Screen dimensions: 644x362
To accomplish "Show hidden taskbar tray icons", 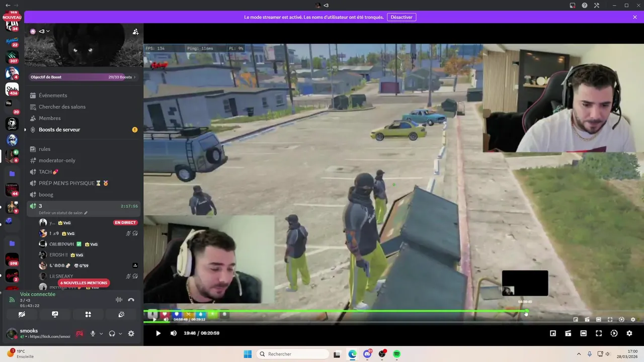I will 579,354.
